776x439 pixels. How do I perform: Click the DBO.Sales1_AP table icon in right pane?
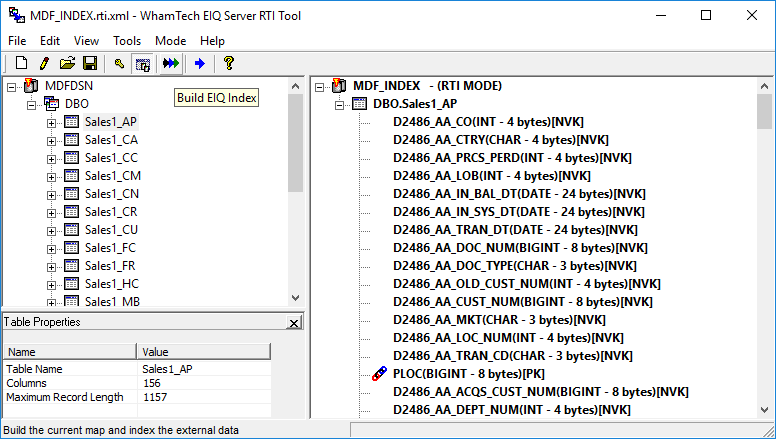(359, 103)
